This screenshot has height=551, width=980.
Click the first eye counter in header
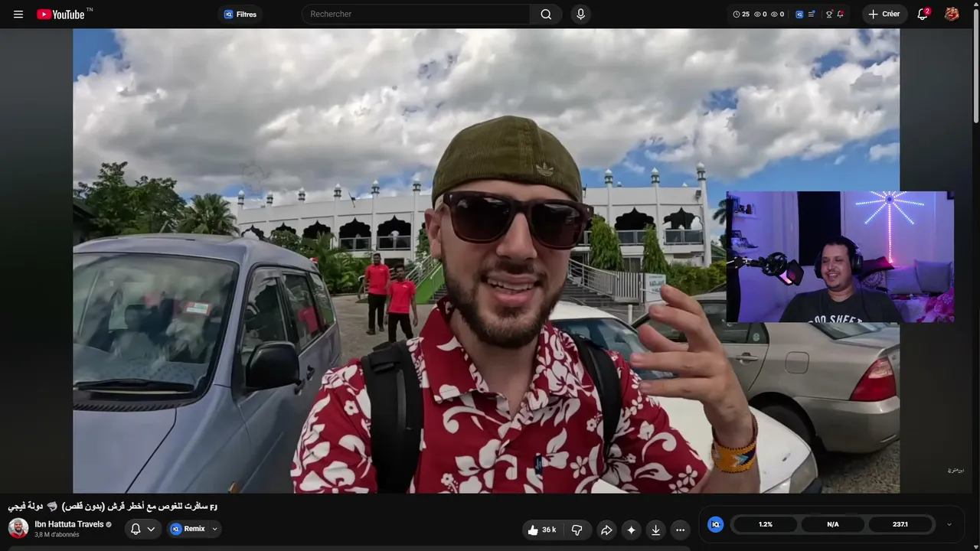[760, 14]
